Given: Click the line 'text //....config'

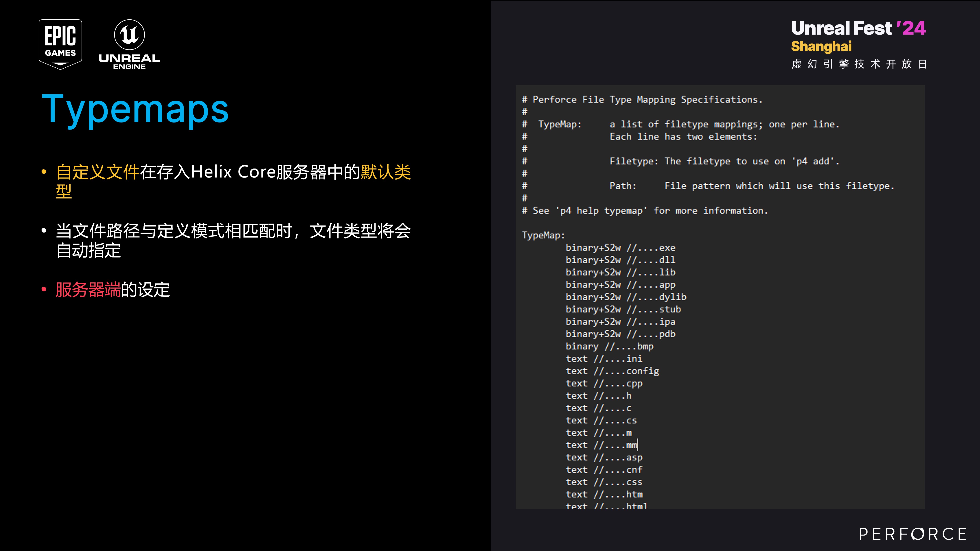Looking at the screenshot, I should tap(612, 371).
